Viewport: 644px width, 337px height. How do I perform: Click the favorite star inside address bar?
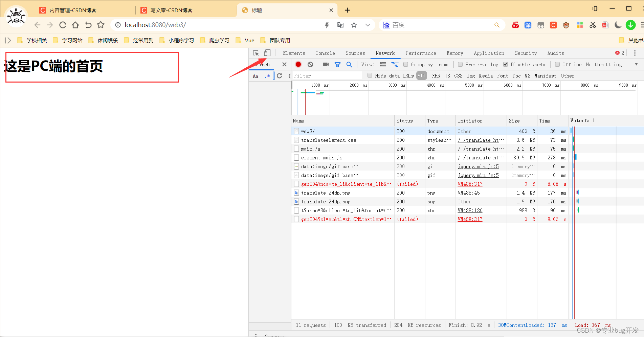pyautogui.click(x=354, y=25)
